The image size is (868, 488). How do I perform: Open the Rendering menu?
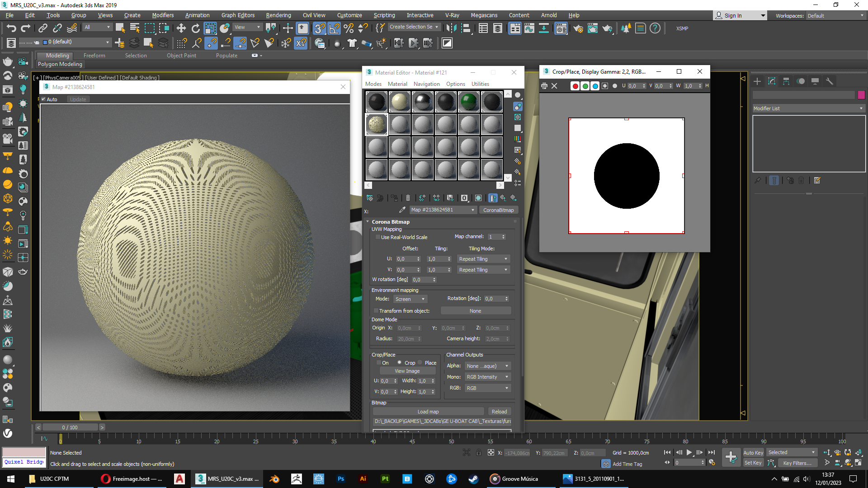278,15
